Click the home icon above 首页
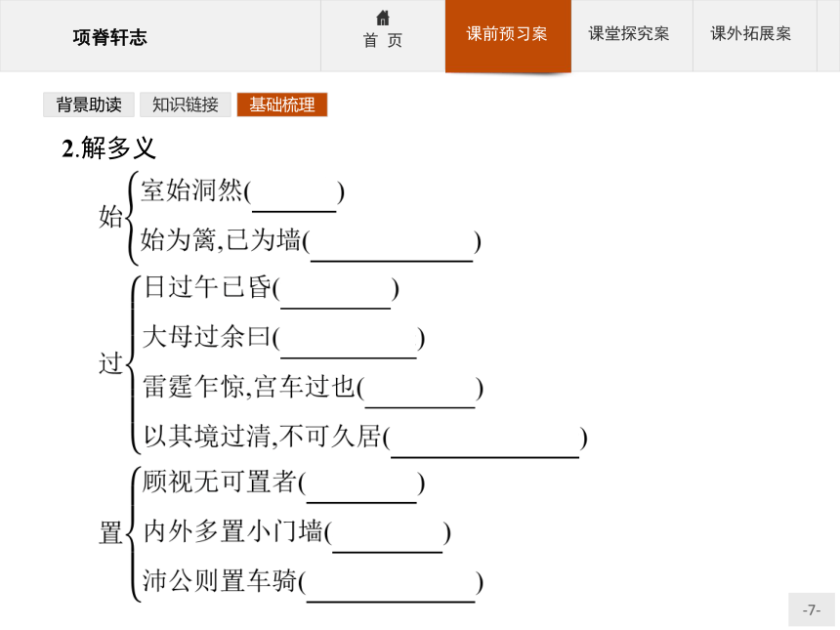 point(383,18)
